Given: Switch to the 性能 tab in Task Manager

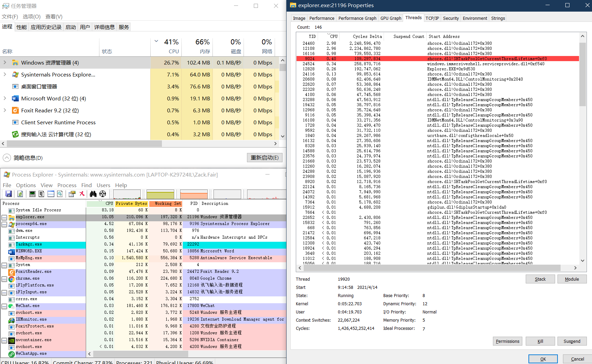Looking at the screenshot, I should click(x=22, y=27).
